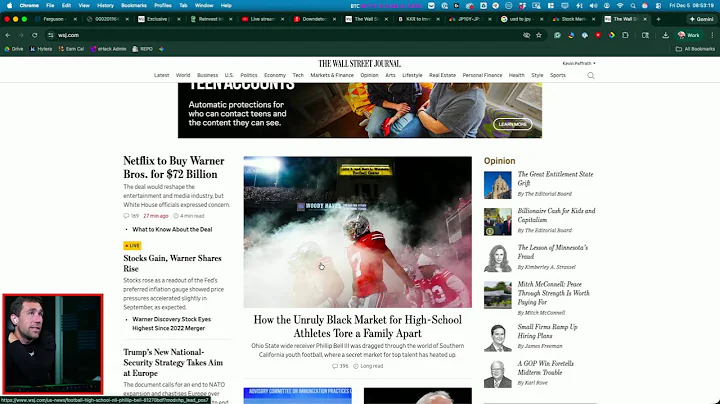Open the Downloads icon in Chrome toolbar

(665, 35)
